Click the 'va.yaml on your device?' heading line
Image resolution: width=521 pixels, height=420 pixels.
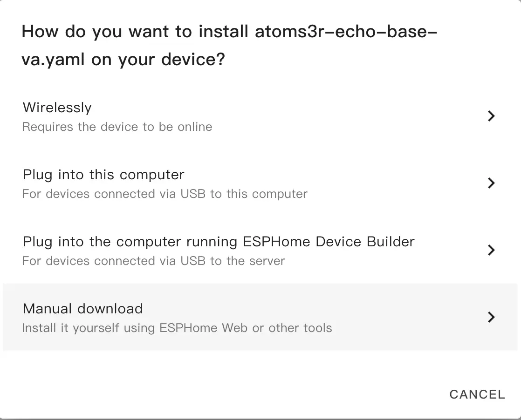click(123, 60)
